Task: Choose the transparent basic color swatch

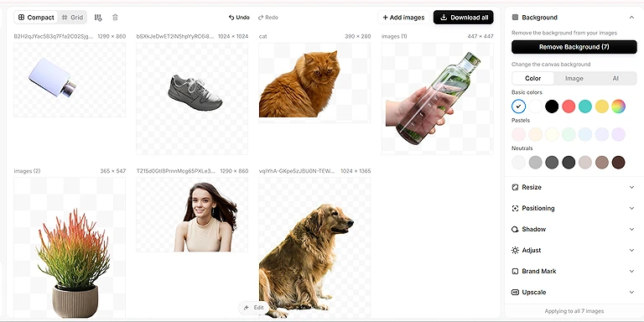Action: pyautogui.click(x=519, y=106)
